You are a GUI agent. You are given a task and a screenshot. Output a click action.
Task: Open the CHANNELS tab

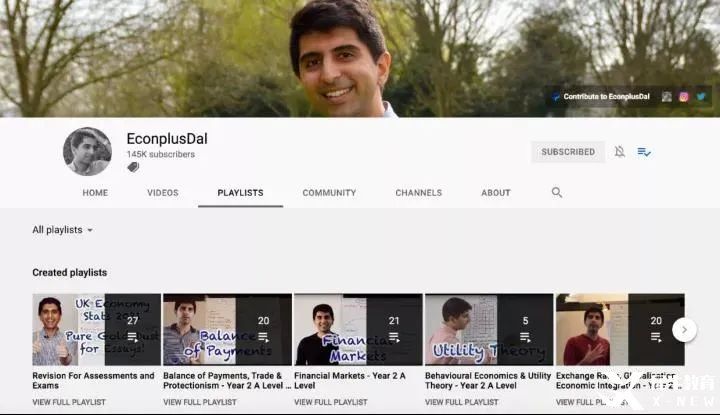(x=419, y=193)
